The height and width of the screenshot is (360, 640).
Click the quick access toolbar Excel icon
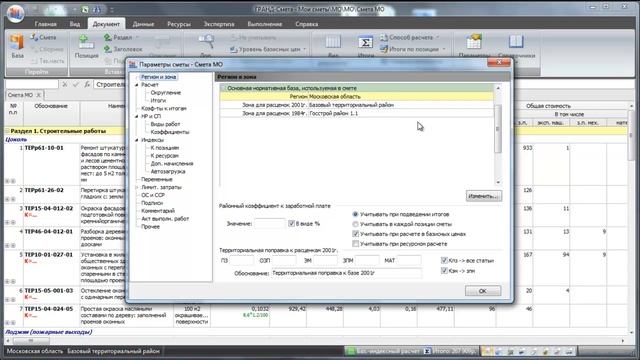pyautogui.click(x=85, y=9)
